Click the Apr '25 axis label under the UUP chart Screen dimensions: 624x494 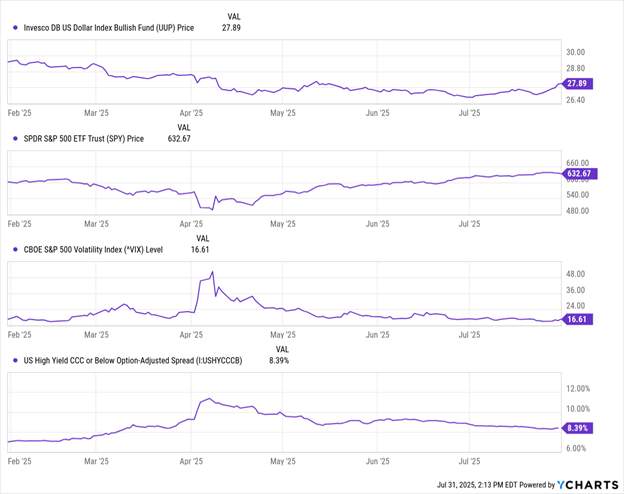pos(190,113)
